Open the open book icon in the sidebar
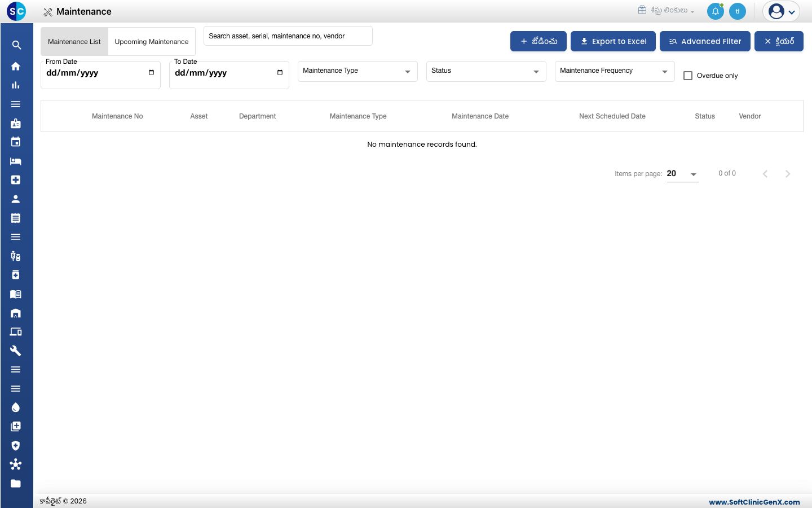812x508 pixels. [16, 294]
